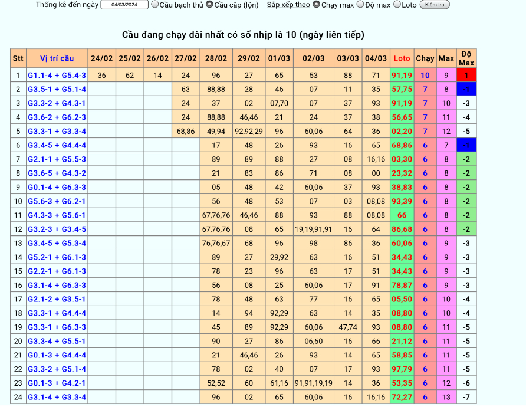The width and height of the screenshot is (526, 420).
Task: Click the 'Loto' column header
Action: [402, 58]
